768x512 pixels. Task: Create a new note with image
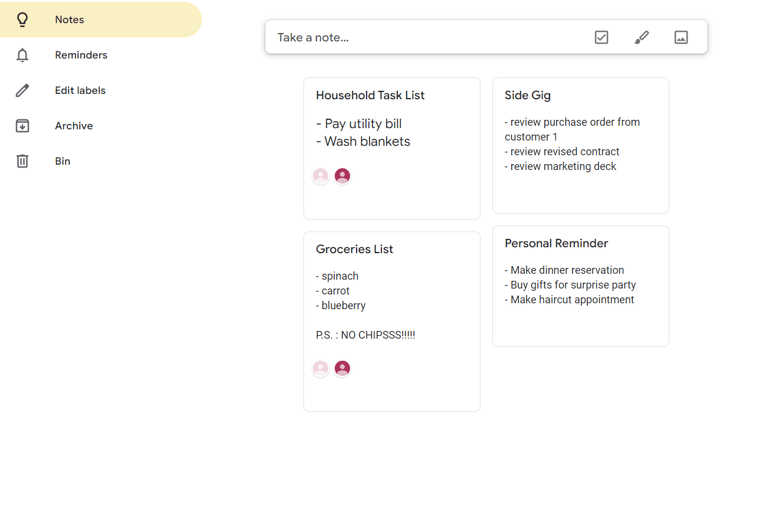point(681,38)
